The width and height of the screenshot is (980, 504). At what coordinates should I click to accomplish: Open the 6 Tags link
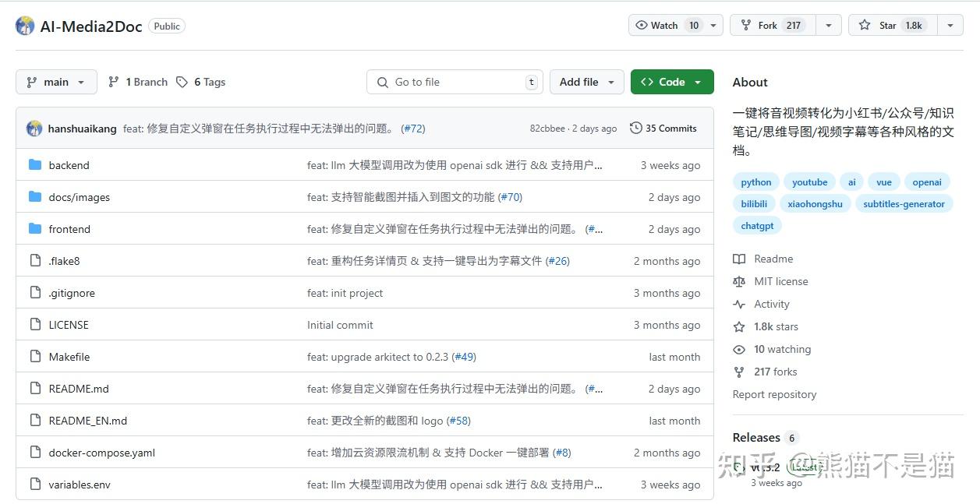tap(201, 82)
